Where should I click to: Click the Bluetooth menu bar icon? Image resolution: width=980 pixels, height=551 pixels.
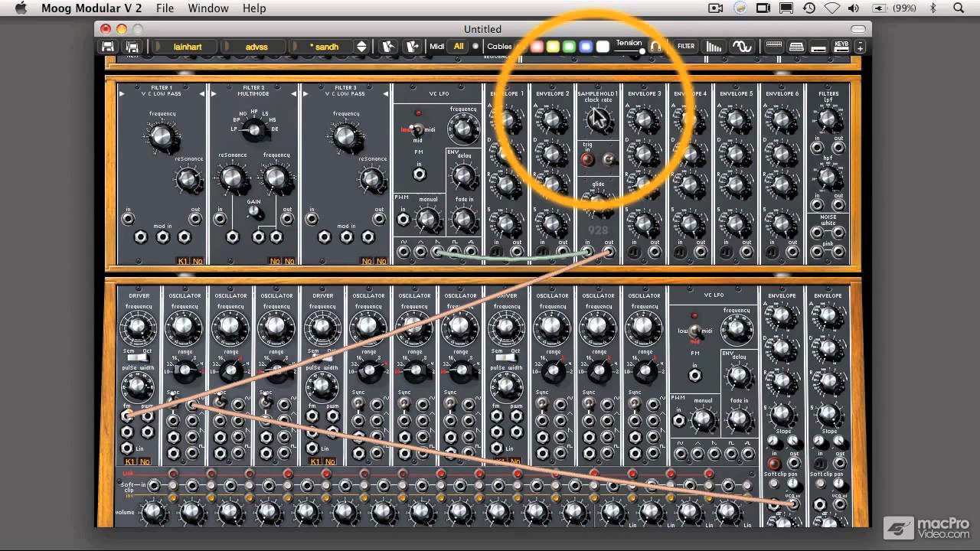pos(933,8)
